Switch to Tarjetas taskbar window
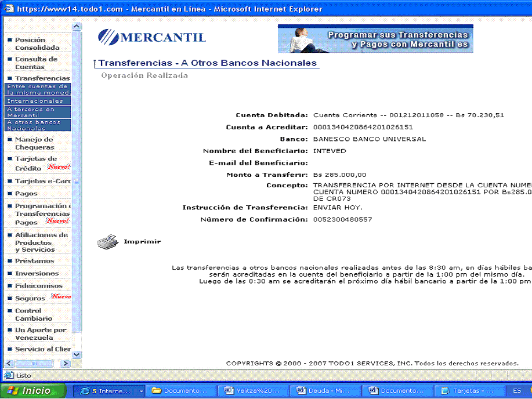 pyautogui.click(x=469, y=391)
